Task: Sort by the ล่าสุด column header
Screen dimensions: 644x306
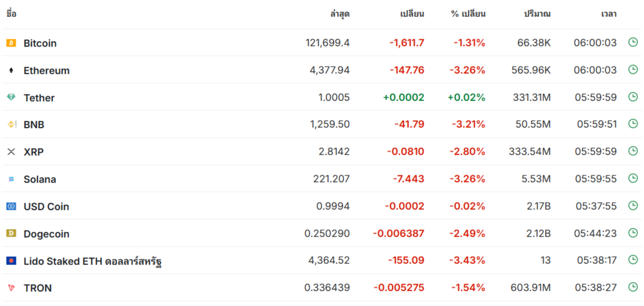Action: tap(340, 14)
